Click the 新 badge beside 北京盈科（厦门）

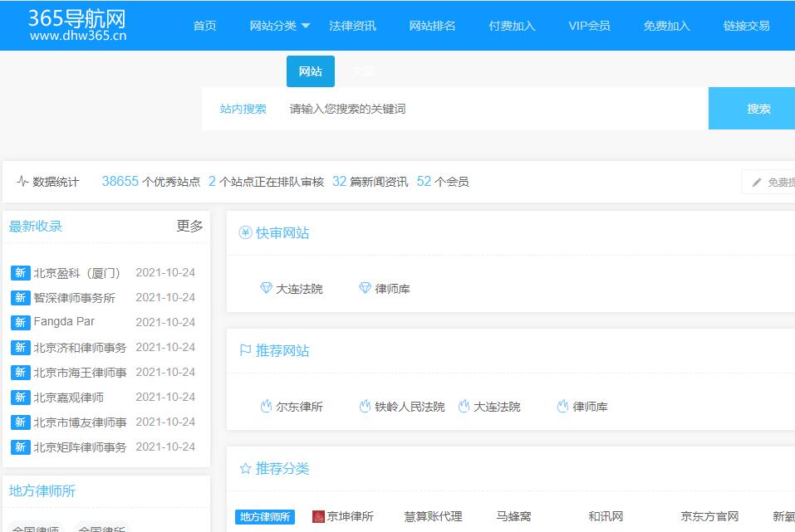pos(20,273)
